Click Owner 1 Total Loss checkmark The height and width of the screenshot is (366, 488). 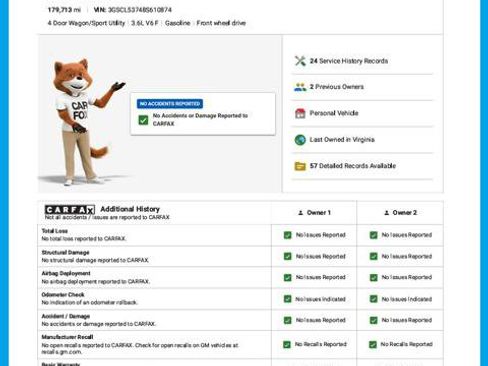287,235
